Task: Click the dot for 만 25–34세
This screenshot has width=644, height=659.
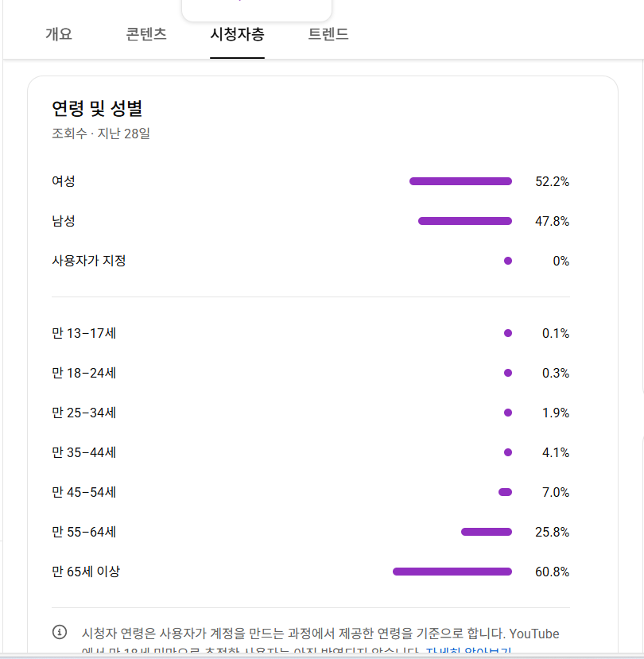Action: tap(508, 413)
